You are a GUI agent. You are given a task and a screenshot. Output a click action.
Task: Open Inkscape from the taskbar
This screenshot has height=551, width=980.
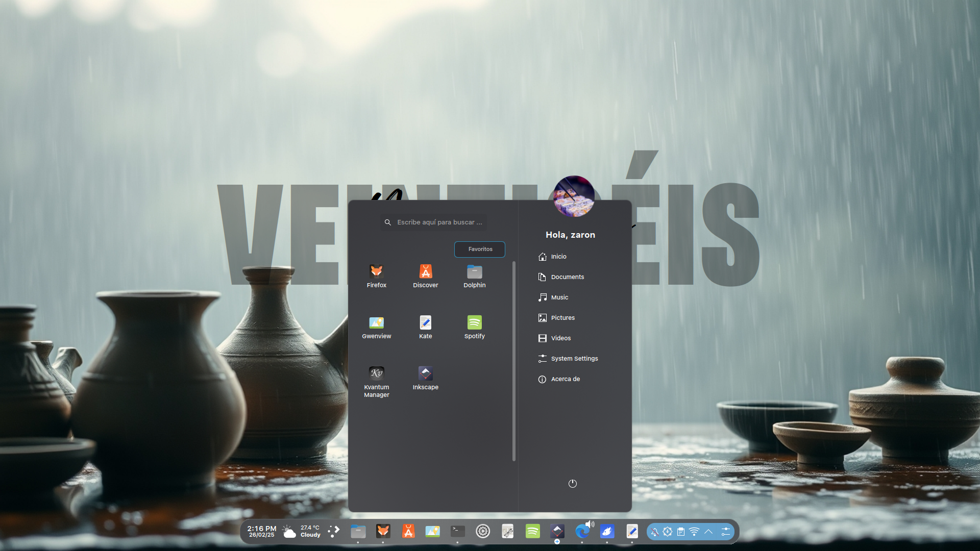pyautogui.click(x=557, y=532)
